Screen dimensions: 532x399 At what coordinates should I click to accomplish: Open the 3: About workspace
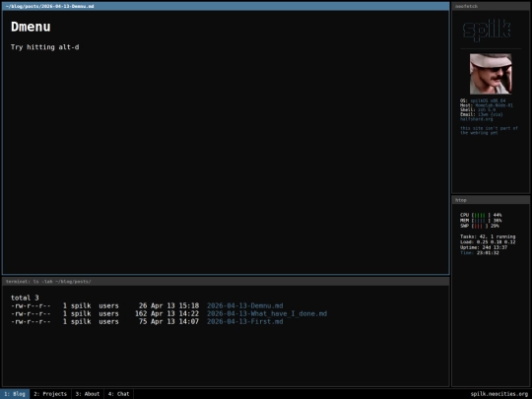pyautogui.click(x=88, y=394)
